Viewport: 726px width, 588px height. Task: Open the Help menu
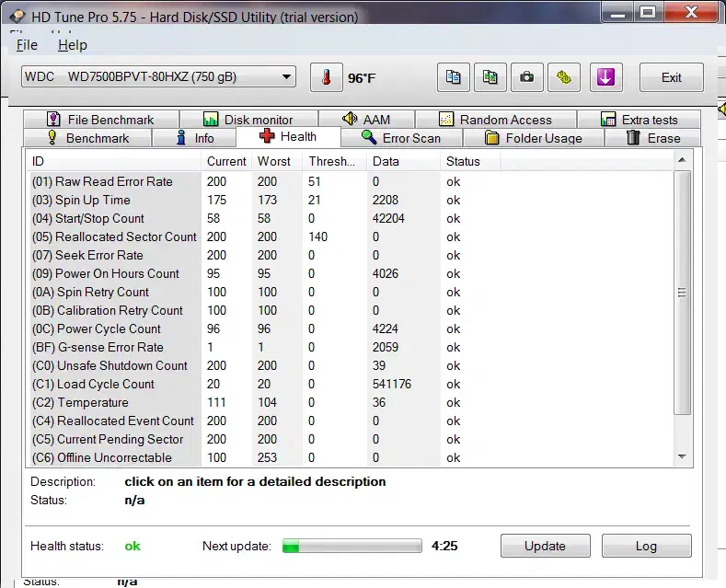click(x=72, y=45)
